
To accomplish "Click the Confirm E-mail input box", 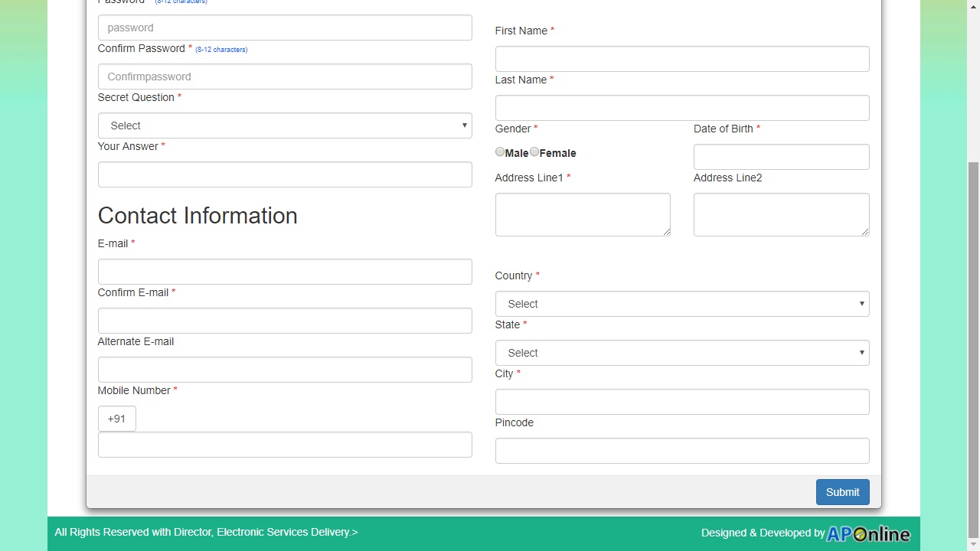I will [285, 321].
